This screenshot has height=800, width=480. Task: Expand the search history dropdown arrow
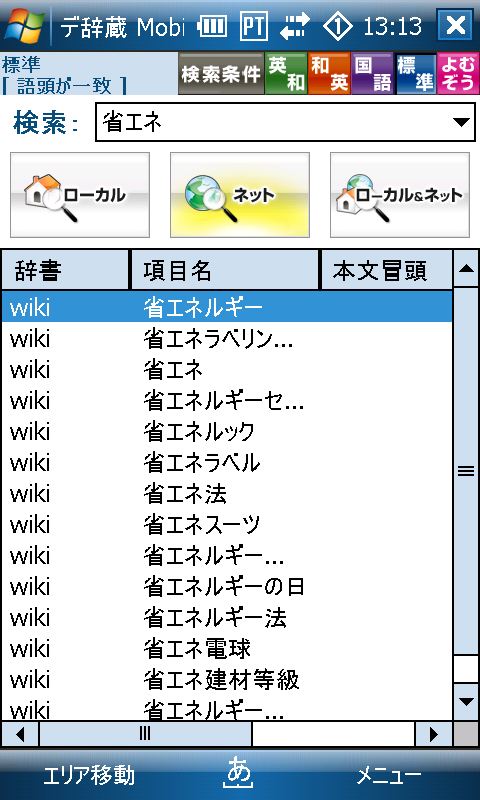pos(461,122)
